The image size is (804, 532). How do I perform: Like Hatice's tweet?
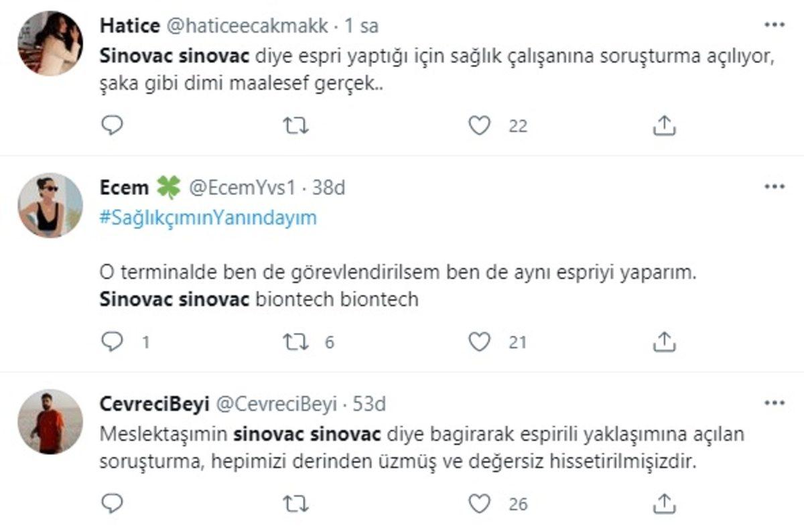(x=481, y=124)
